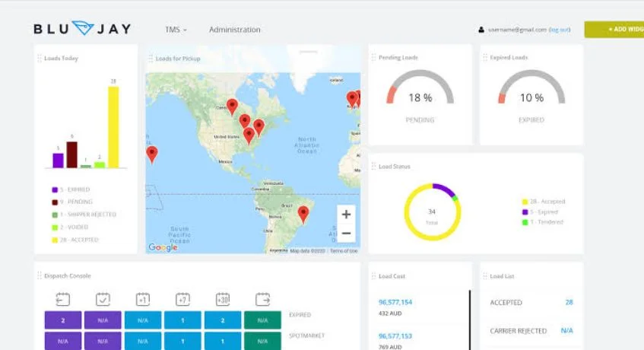644x350 pixels.
Task: Click the Expired Loads widget drag handle
Action: [x=485, y=58]
